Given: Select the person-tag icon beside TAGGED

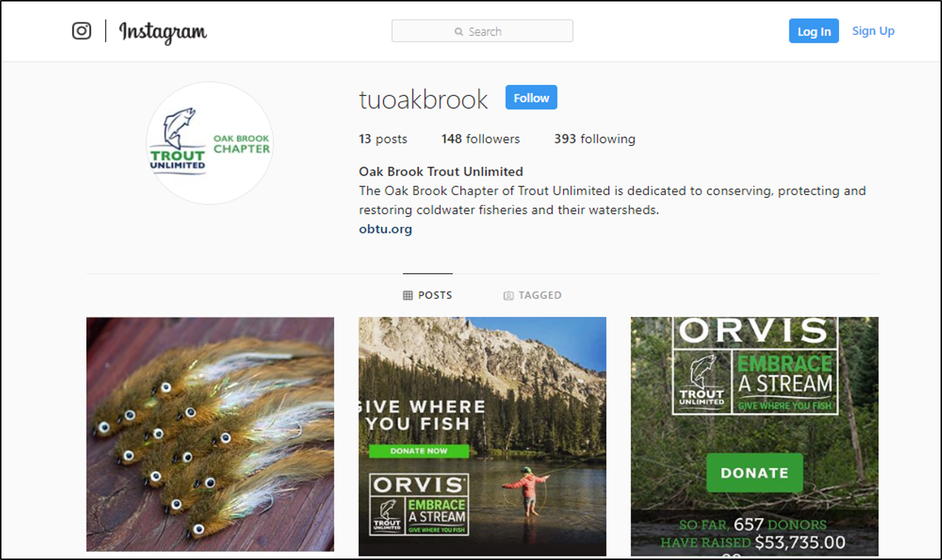Looking at the screenshot, I should coord(509,295).
